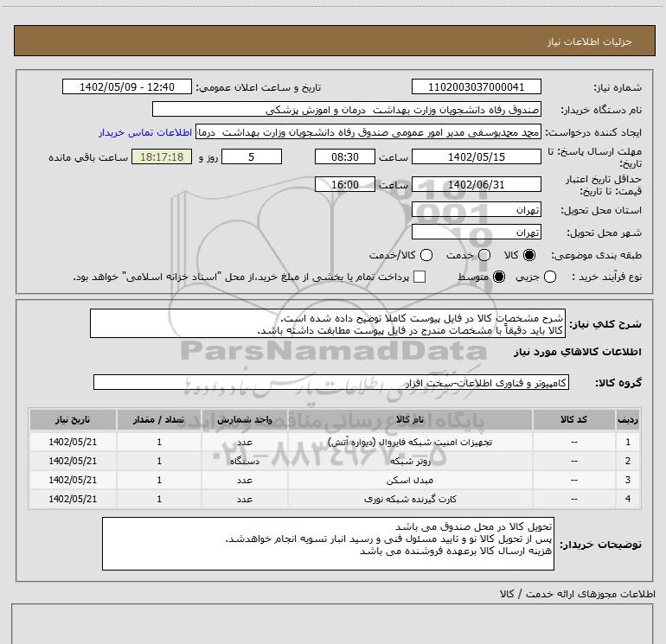Screen dimensions: 666x644
Task: Click the remaining time countdown 18:17:18
Action: [162, 156]
